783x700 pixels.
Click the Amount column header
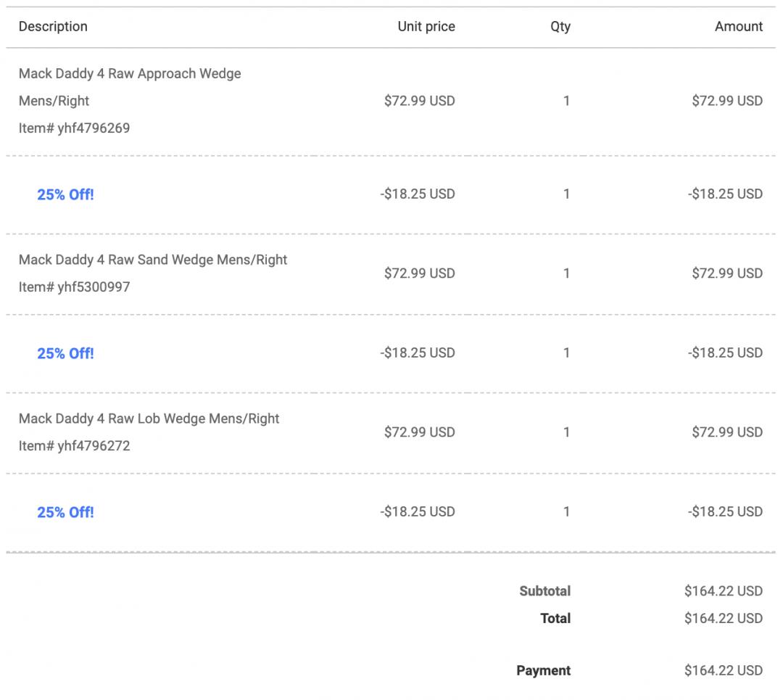[739, 27]
